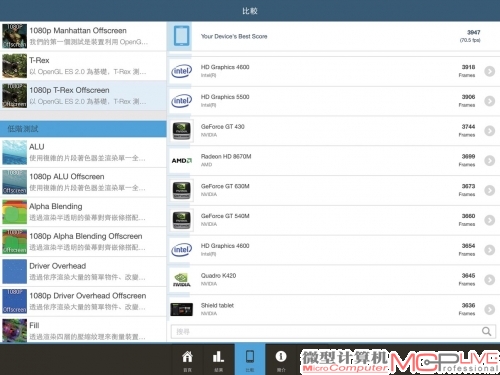Click the 1080p ALU Offscreen thumbnail

click(14, 182)
